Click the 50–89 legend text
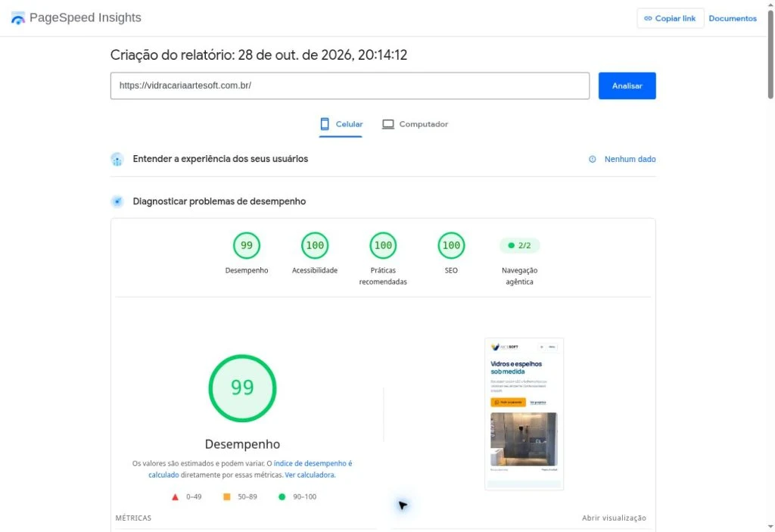The width and height of the screenshot is (775, 532). coord(247,497)
